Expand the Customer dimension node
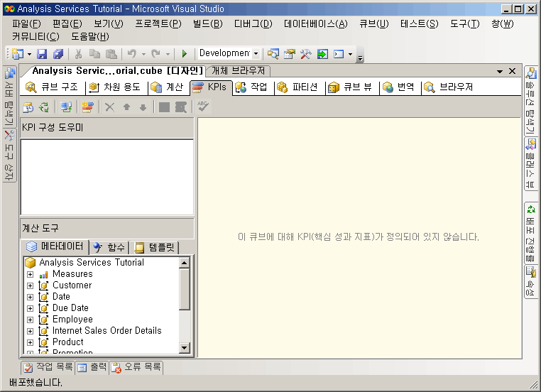 tap(31, 286)
